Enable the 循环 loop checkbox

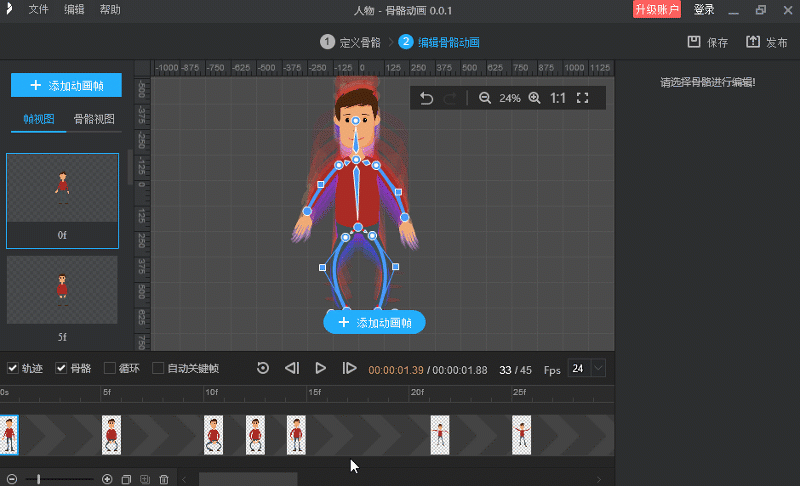click(x=109, y=368)
